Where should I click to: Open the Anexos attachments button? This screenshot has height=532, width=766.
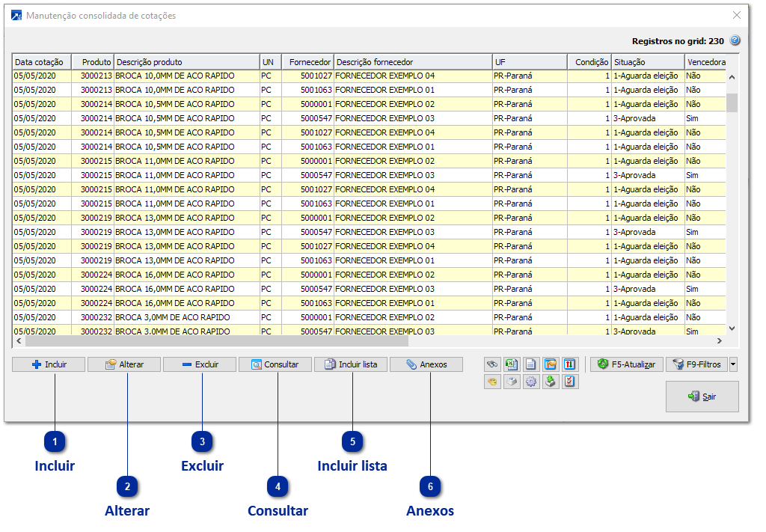[426, 364]
